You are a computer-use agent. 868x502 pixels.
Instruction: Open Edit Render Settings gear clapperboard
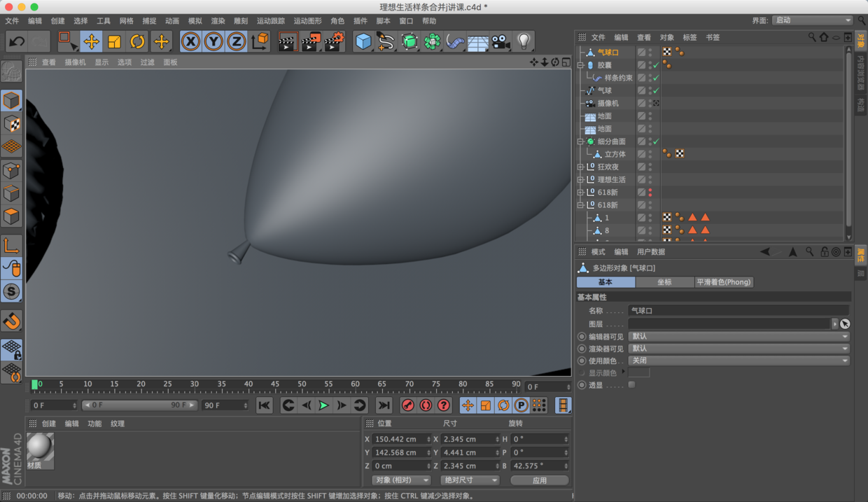coord(334,41)
